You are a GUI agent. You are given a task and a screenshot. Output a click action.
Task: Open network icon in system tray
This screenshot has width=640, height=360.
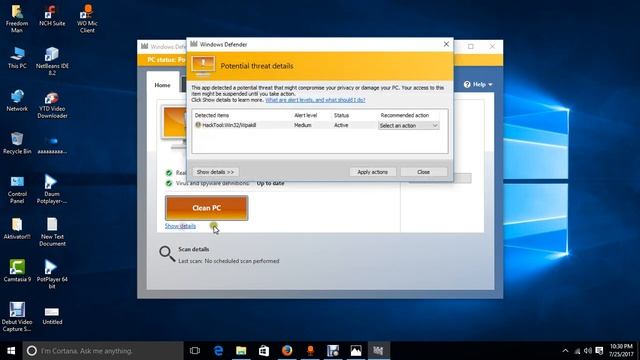[577, 351]
